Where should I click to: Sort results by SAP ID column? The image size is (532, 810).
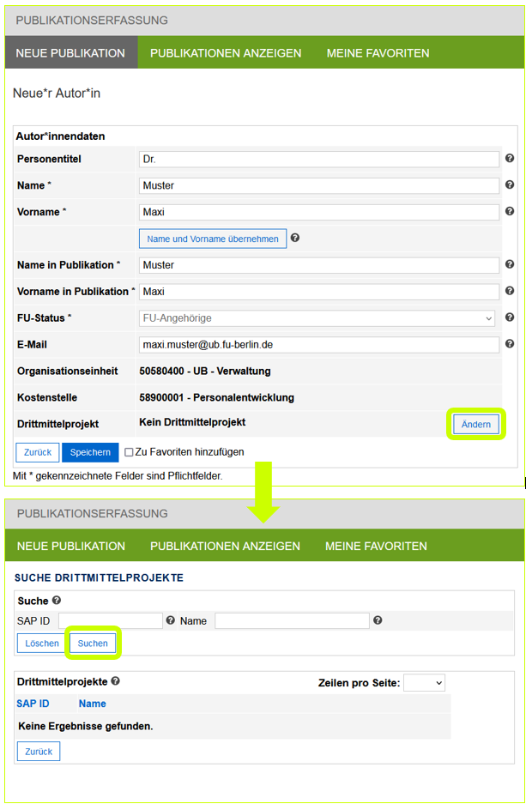point(33,704)
